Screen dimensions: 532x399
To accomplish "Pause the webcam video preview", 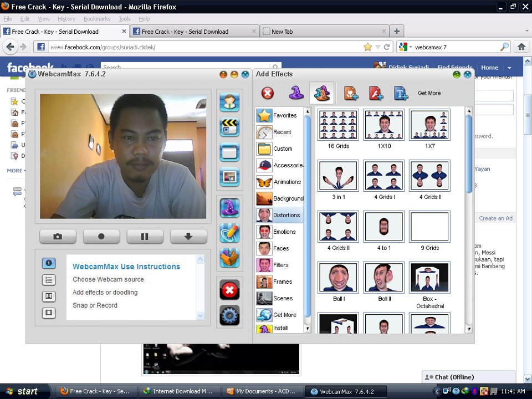I will pyautogui.click(x=145, y=237).
